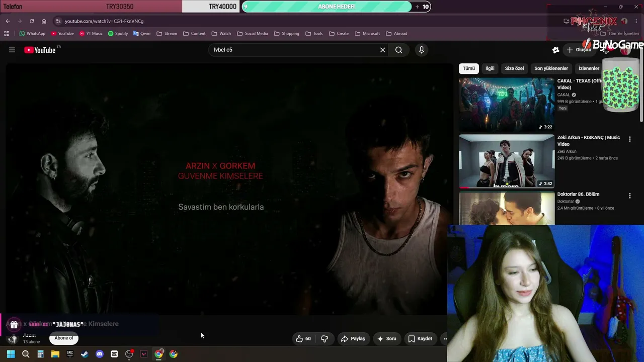Open Discord from the taskbar
Screen dimensions: 644x362
[x=100, y=354]
